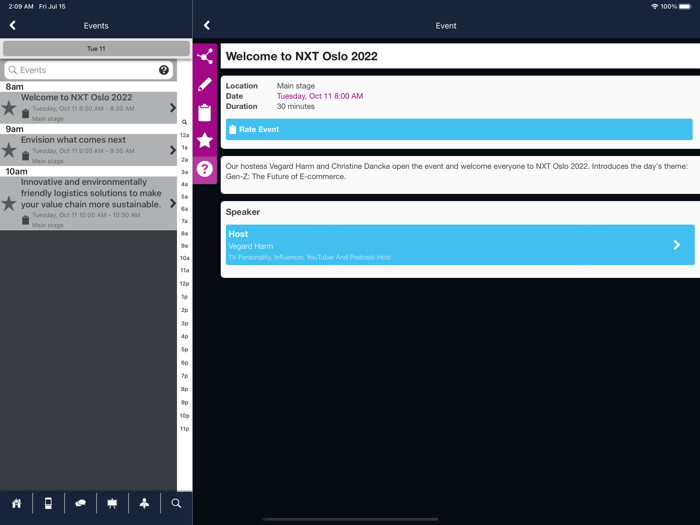Select Envision what comes next list title
This screenshot has height=525, width=700.
click(73, 140)
